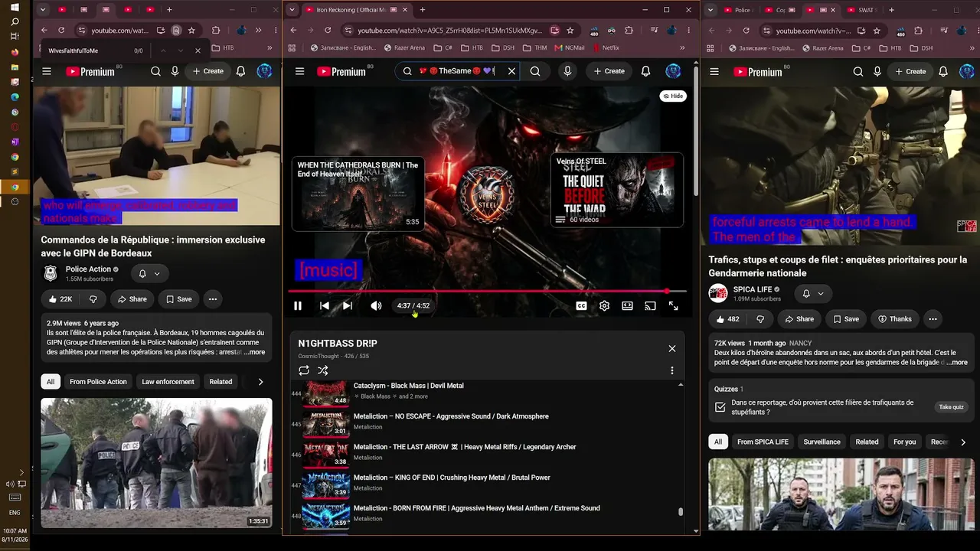Share the left window's video

[x=132, y=299]
